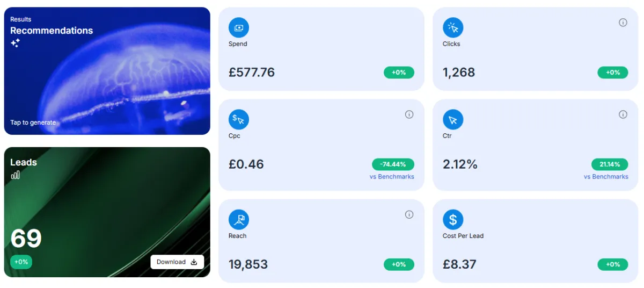
Task: Open vs Benchmarks link under Cpc
Action: [392, 177]
